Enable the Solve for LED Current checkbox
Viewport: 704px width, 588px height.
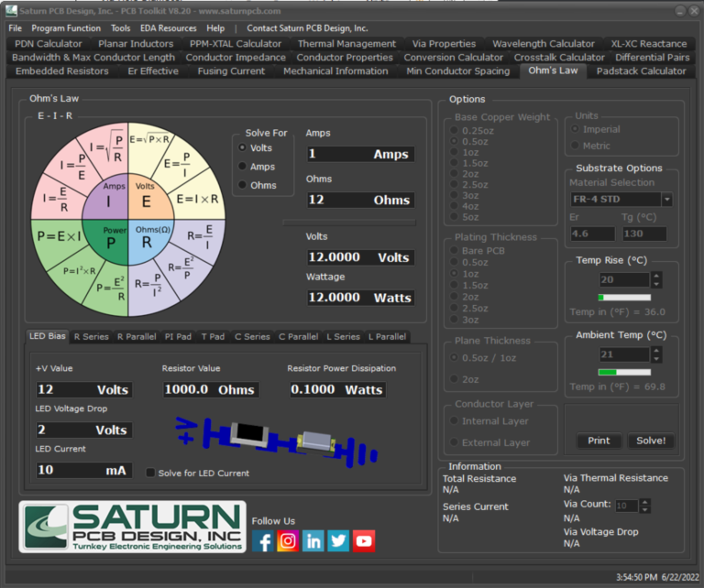pos(151,473)
